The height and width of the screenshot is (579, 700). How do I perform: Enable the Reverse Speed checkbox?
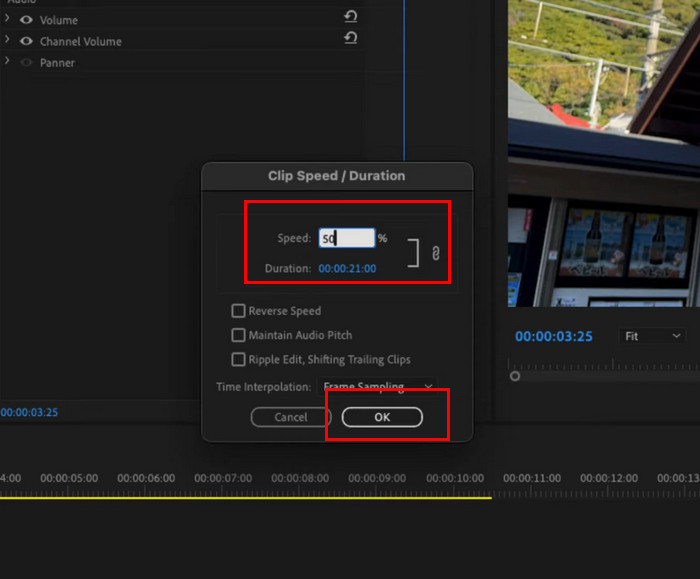(238, 311)
